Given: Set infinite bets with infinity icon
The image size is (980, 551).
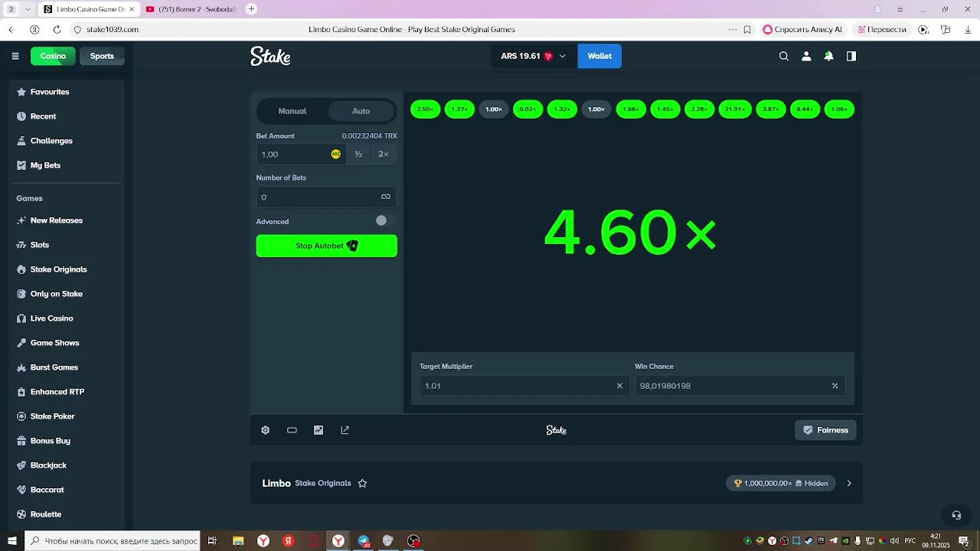Looking at the screenshot, I should [x=386, y=197].
